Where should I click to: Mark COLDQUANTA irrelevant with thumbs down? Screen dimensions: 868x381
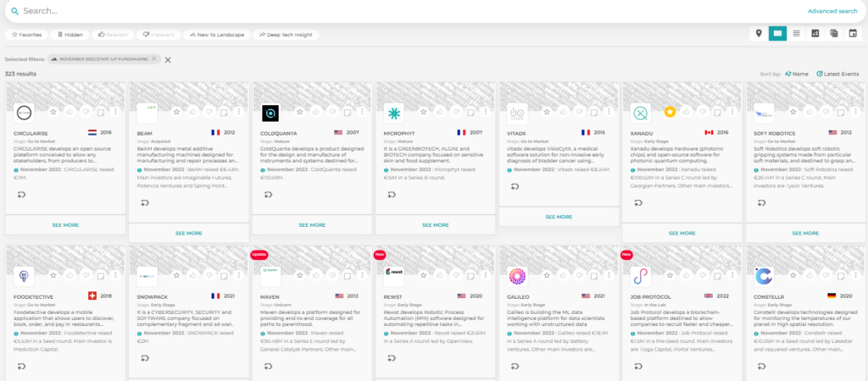pos(332,112)
